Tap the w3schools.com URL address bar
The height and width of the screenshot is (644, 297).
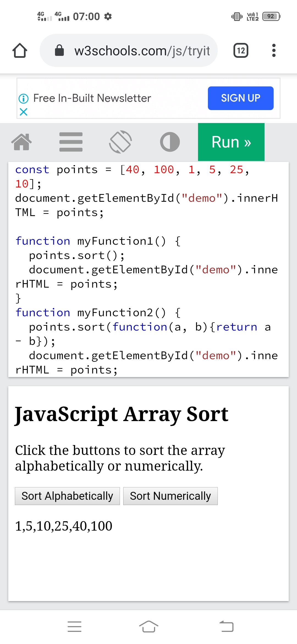click(x=142, y=51)
